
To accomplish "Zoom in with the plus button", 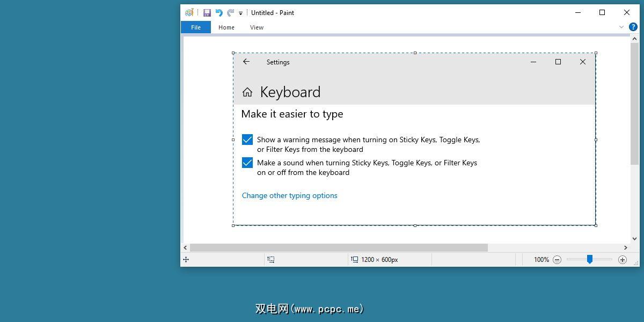I will pyautogui.click(x=623, y=260).
